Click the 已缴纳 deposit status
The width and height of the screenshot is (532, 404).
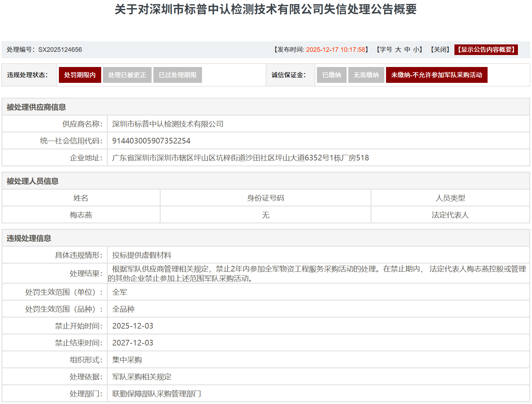[x=331, y=75]
